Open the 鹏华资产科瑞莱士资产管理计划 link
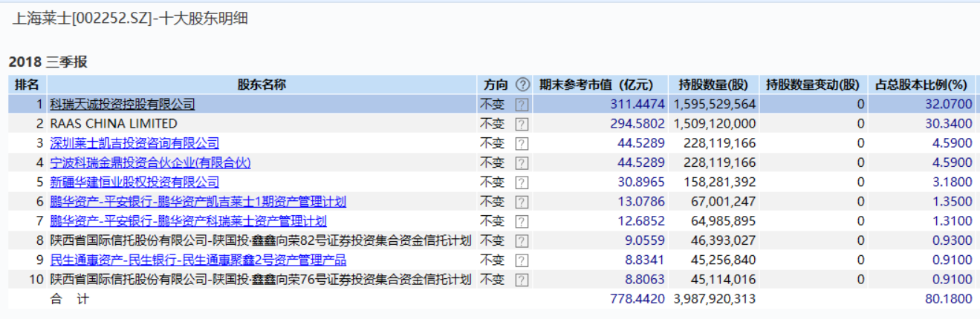 click(x=188, y=221)
